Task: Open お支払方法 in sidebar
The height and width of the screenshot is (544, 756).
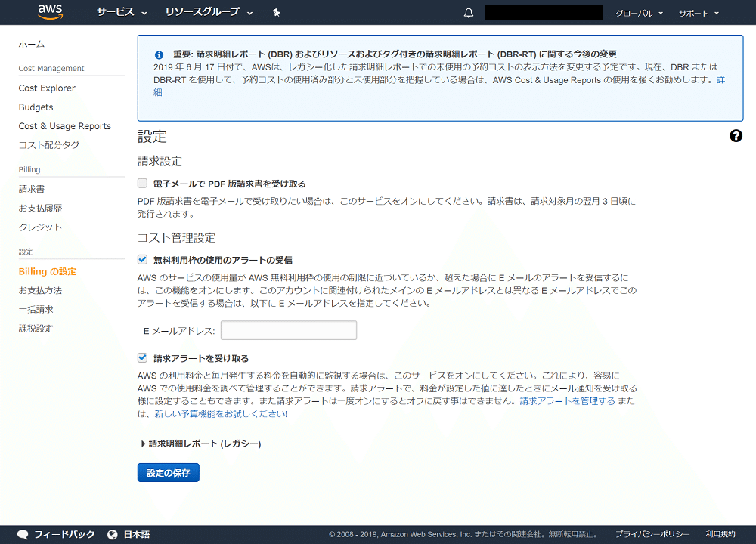Action: [40, 291]
